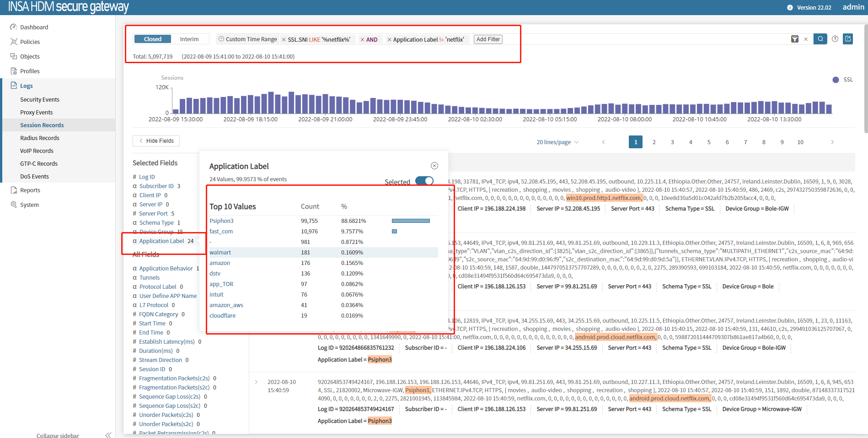This screenshot has height=438, width=868.
Task: Toggle the Selected switch off
Action: [424, 181]
